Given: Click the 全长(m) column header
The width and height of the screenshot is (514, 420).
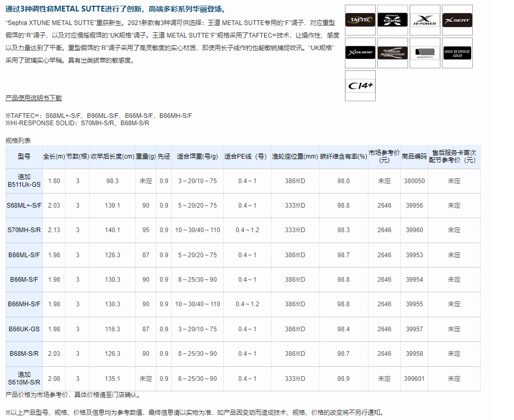Looking at the screenshot, I should 54,157.
